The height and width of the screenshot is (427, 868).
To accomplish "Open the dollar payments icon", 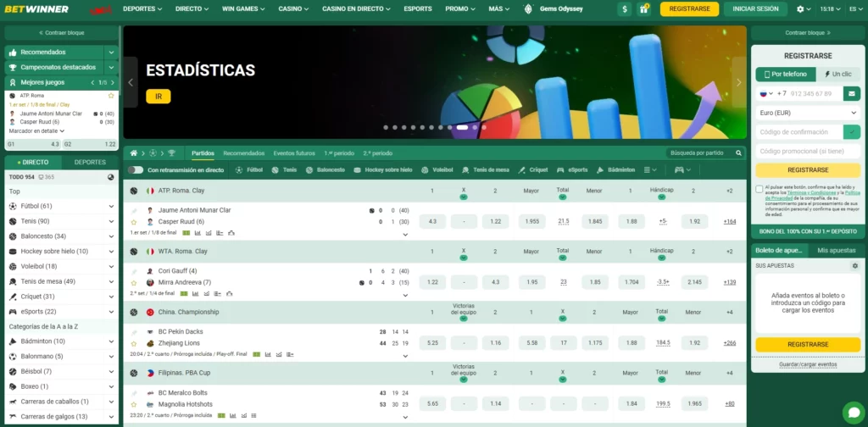I will click(x=625, y=8).
